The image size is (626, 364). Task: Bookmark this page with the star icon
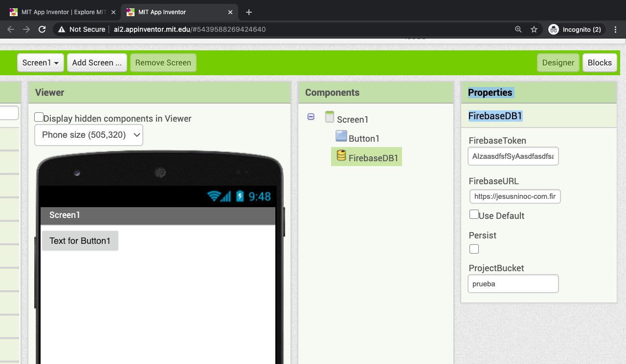(534, 29)
